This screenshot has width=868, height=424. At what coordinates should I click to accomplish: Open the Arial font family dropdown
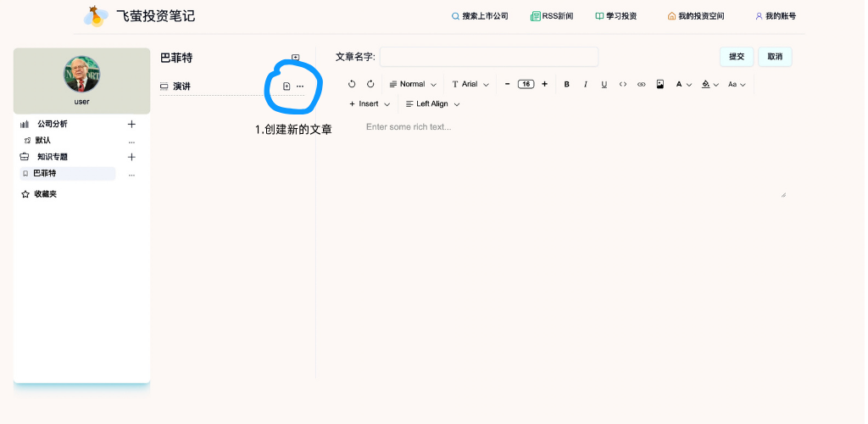coord(470,84)
